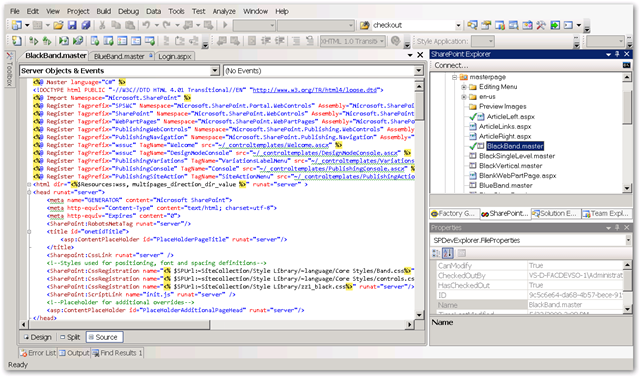This screenshot has height=377, width=640.
Task: Click the Save floppy disk icon
Action: (x=72, y=25)
